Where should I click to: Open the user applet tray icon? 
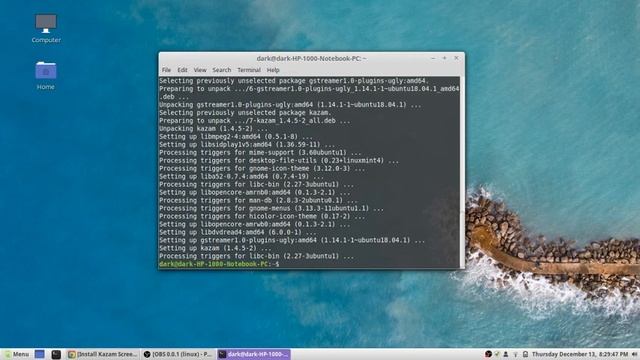tap(506, 354)
